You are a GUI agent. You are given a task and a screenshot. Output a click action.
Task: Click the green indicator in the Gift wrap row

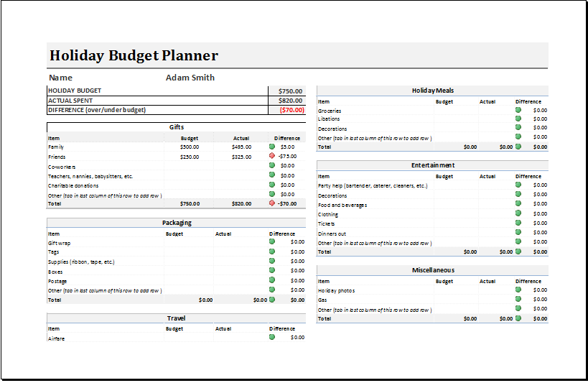[x=272, y=241]
